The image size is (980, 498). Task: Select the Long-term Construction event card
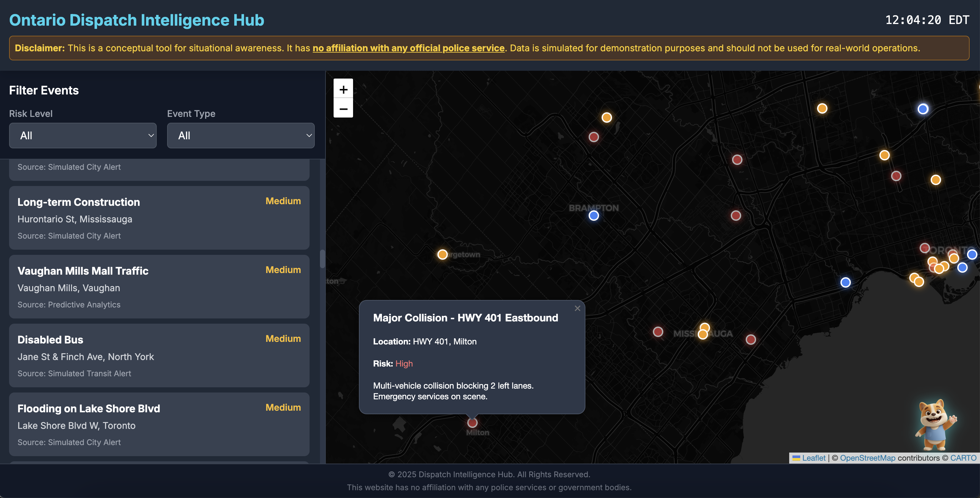click(159, 218)
